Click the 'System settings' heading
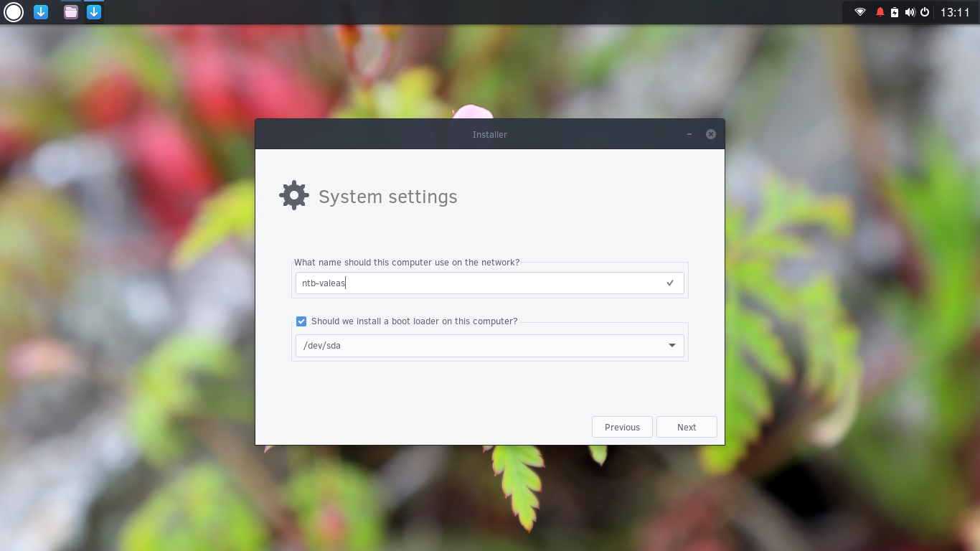This screenshot has width=980, height=551. pos(388,197)
